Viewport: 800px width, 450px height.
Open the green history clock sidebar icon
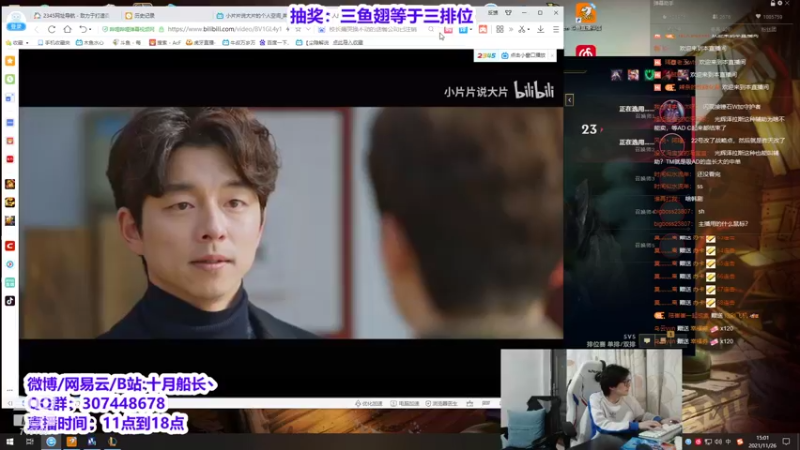(x=10, y=79)
